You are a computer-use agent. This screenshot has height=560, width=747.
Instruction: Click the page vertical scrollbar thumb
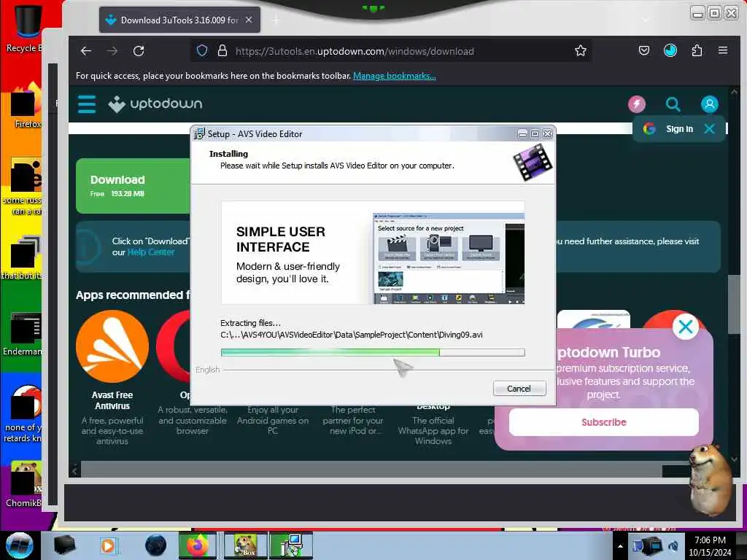pyautogui.click(x=734, y=305)
